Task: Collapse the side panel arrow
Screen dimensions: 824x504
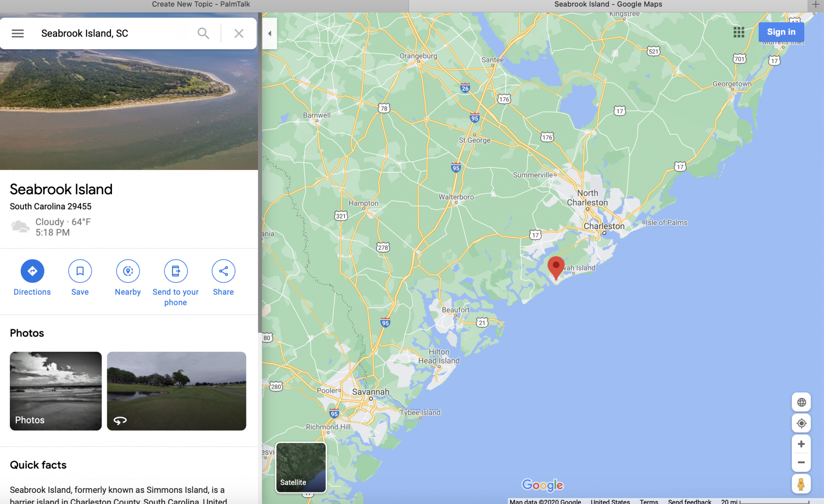Action: (x=270, y=33)
